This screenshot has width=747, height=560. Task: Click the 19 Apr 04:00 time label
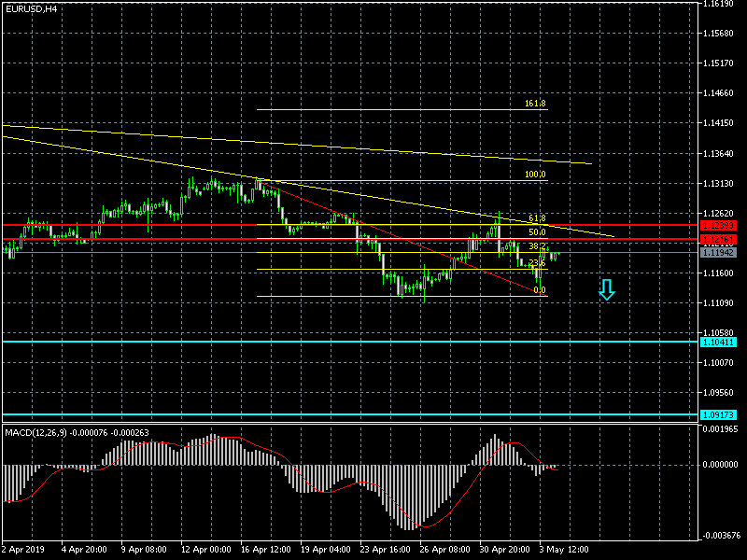326,549
